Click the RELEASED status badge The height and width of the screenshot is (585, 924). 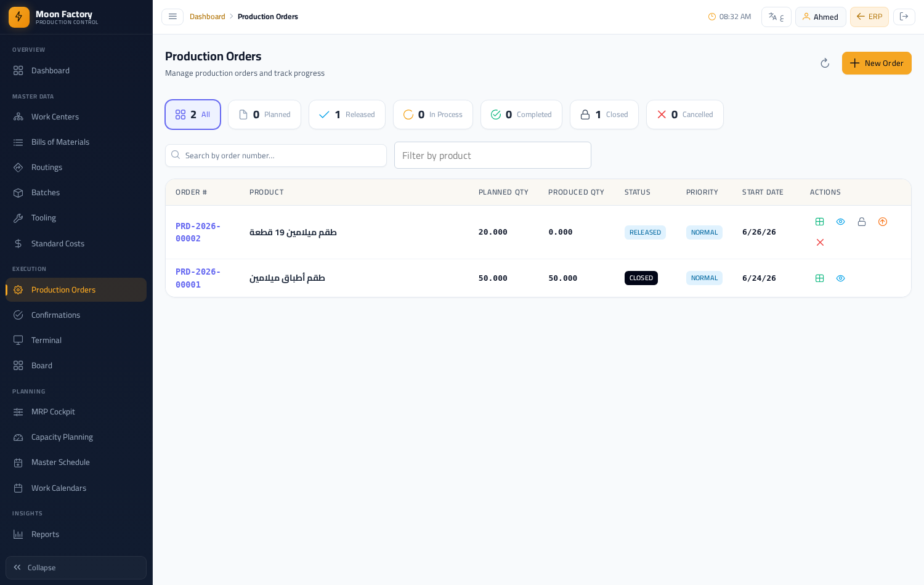(645, 232)
